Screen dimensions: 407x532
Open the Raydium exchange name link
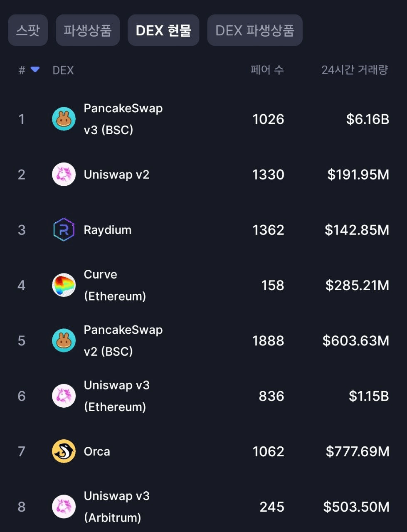click(108, 230)
